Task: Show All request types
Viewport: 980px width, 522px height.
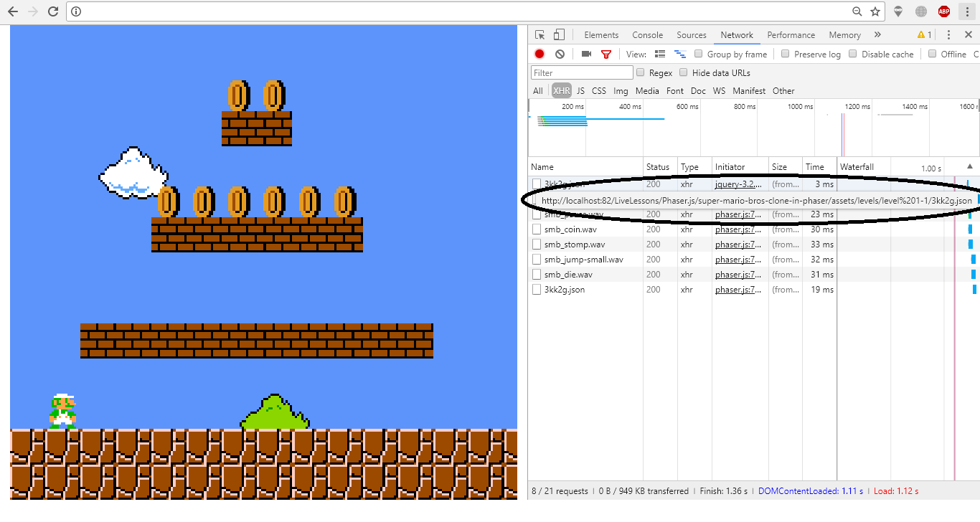Action: point(538,91)
